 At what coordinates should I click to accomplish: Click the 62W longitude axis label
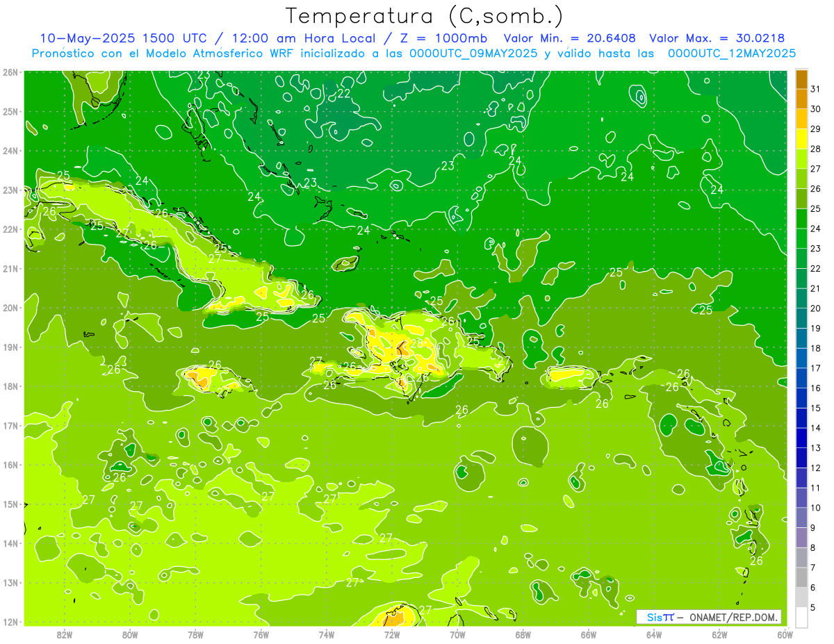click(719, 634)
